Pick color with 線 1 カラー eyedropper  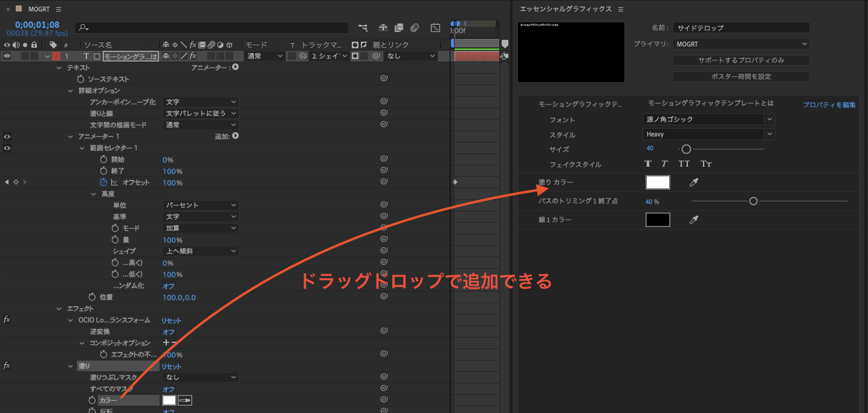[x=694, y=220]
